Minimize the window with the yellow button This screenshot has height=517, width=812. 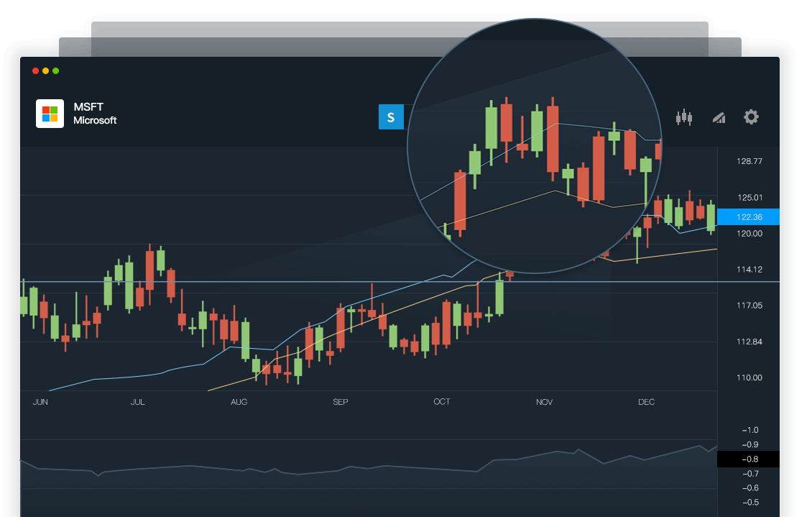[x=45, y=71]
